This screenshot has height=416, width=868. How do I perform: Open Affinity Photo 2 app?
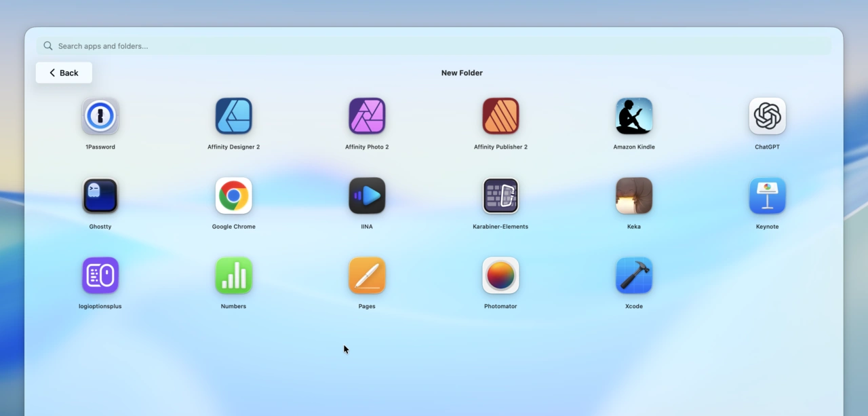367,117
